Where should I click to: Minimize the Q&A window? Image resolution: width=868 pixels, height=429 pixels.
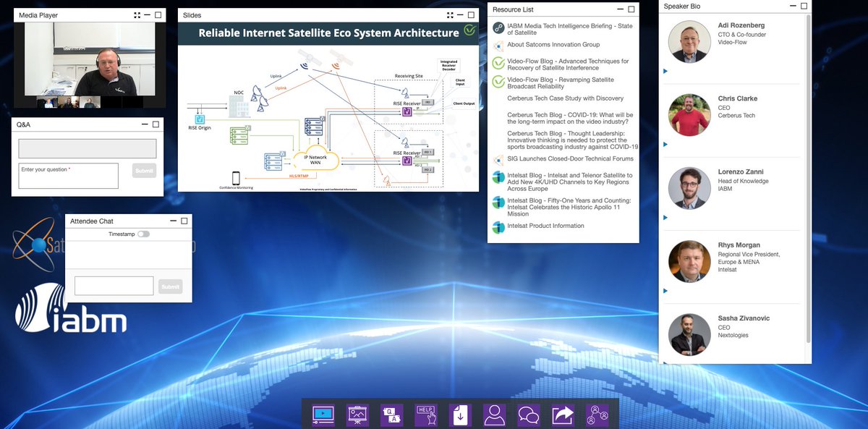[145, 124]
